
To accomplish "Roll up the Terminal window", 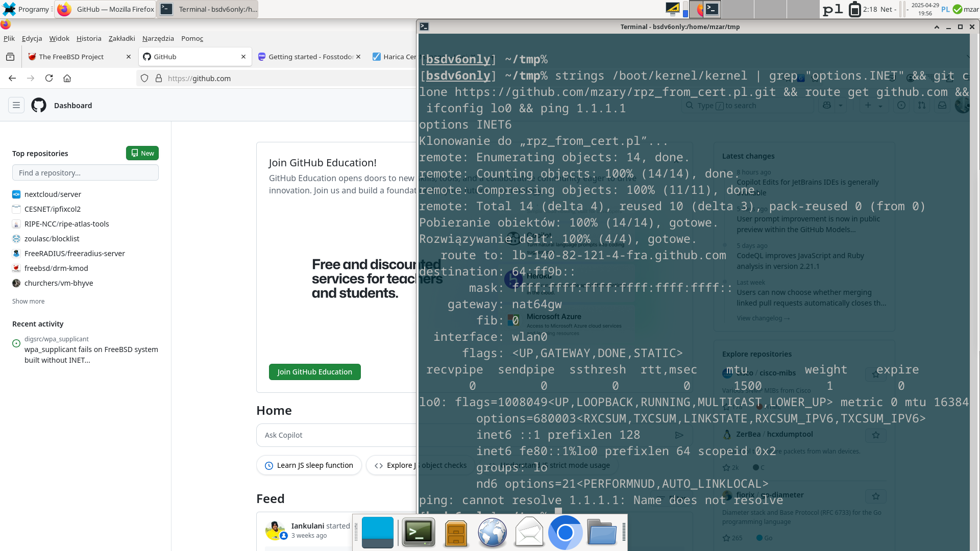I will click(x=937, y=27).
